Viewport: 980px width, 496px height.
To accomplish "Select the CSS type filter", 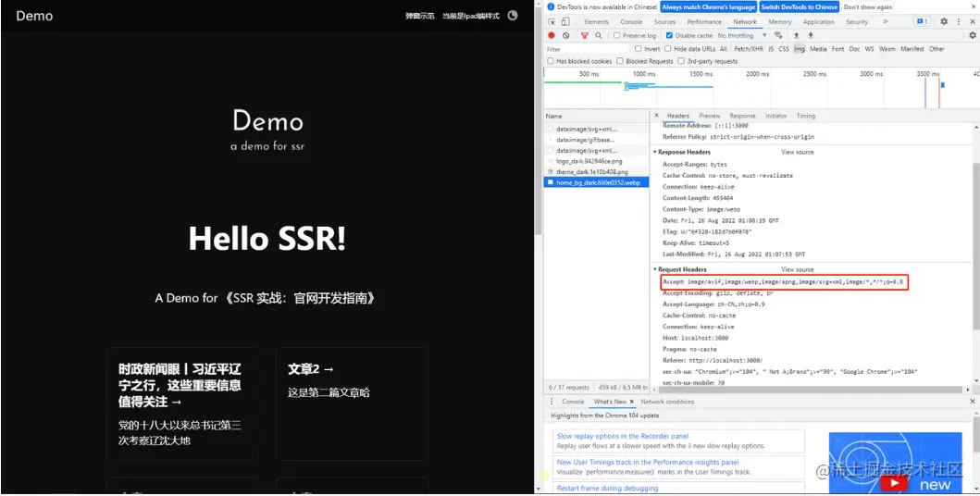I will click(784, 49).
